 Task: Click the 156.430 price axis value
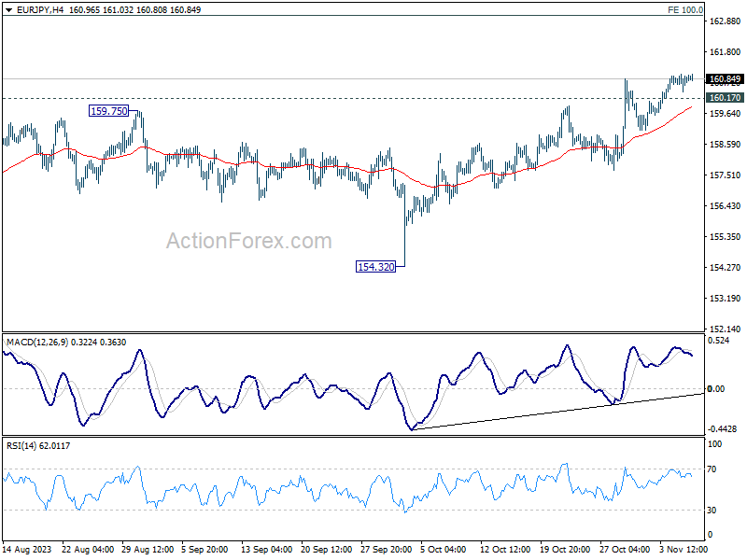726,205
